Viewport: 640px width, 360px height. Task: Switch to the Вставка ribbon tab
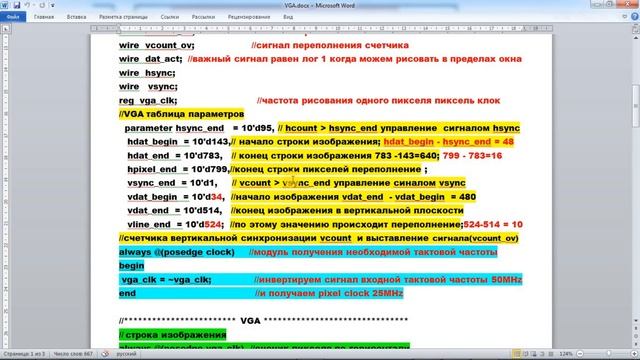pos(76,17)
